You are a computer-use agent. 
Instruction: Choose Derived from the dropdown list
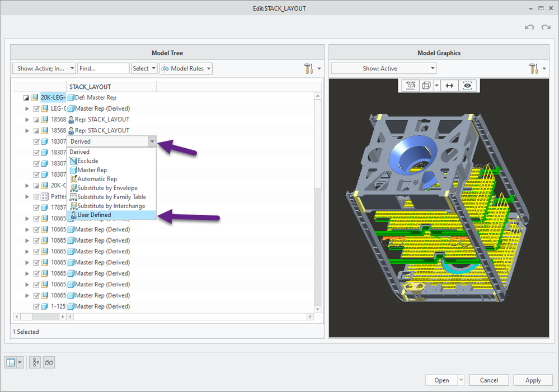[x=111, y=152]
